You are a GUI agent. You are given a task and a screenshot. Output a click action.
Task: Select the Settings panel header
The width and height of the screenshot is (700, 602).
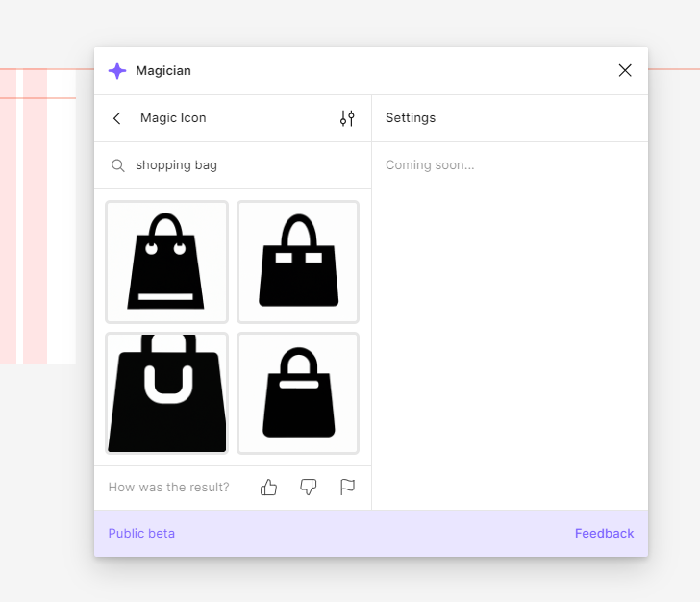click(411, 118)
